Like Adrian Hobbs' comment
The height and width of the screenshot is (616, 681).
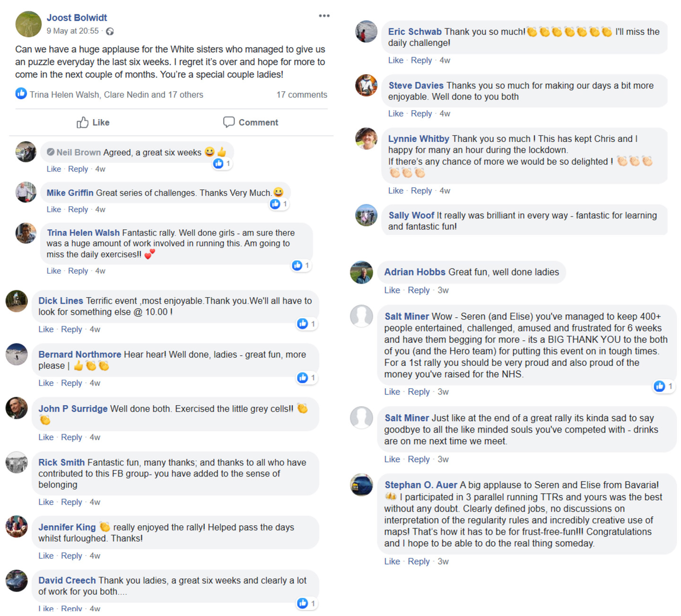point(392,290)
